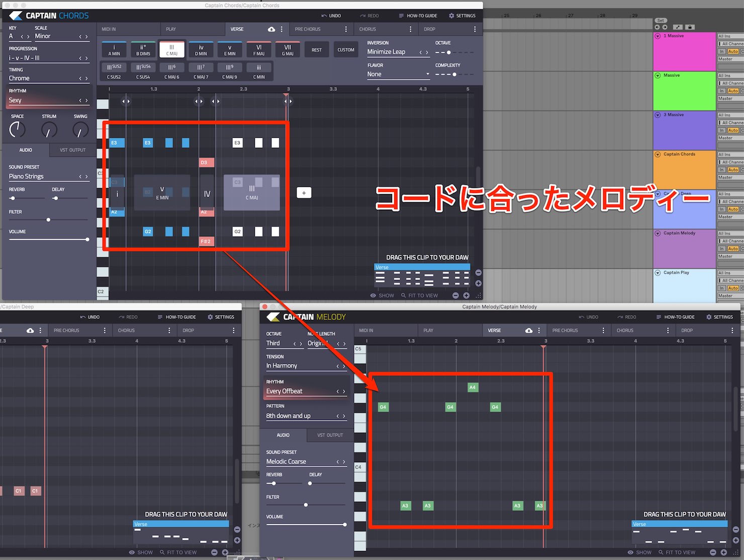Click the CUSTOM chord button

pos(346,50)
